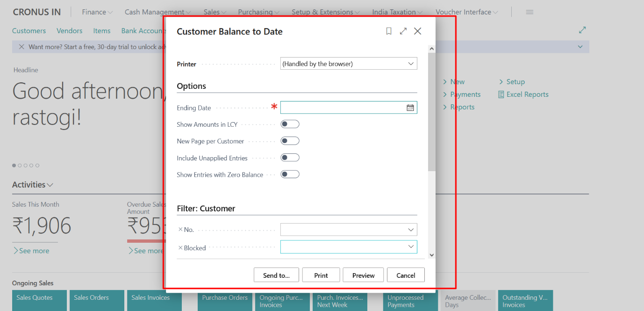Image resolution: width=644 pixels, height=311 pixels.
Task: Open the calendar picker for Ending Date
Action: click(410, 107)
